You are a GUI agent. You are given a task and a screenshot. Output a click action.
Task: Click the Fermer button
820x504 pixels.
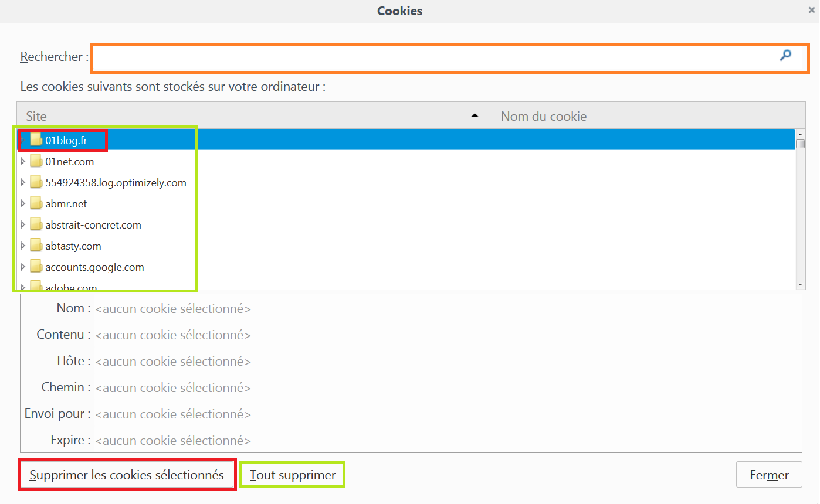click(769, 475)
